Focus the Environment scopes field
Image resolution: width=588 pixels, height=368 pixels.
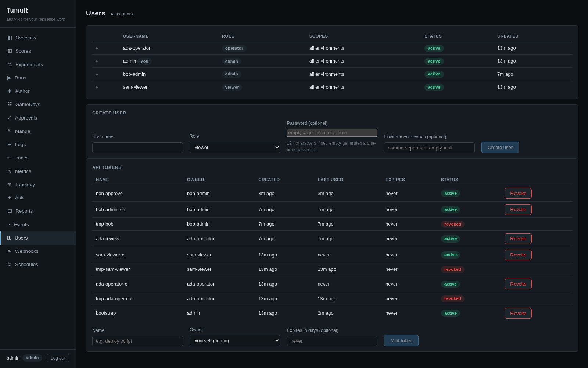coord(429,148)
